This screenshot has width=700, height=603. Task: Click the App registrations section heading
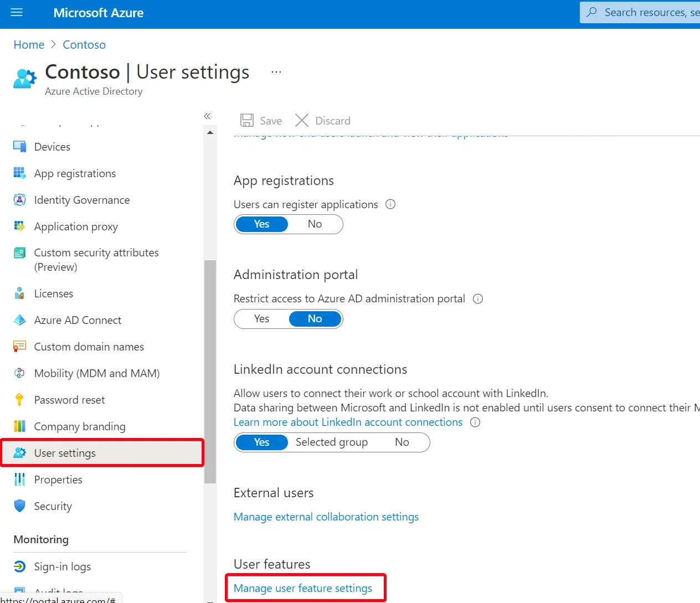point(284,181)
